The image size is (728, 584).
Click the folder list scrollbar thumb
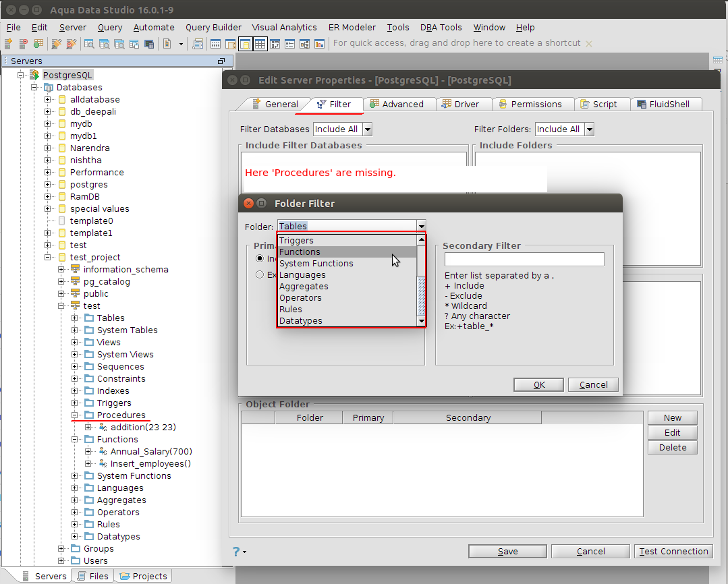pos(421,296)
